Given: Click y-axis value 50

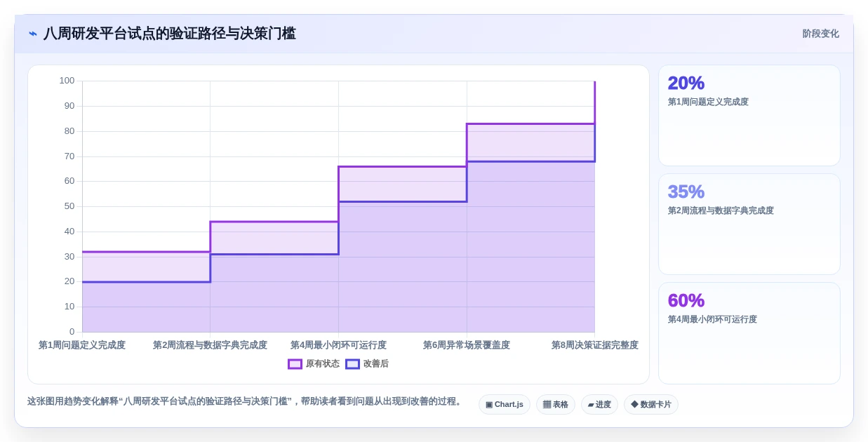Looking at the screenshot, I should click(69, 206).
